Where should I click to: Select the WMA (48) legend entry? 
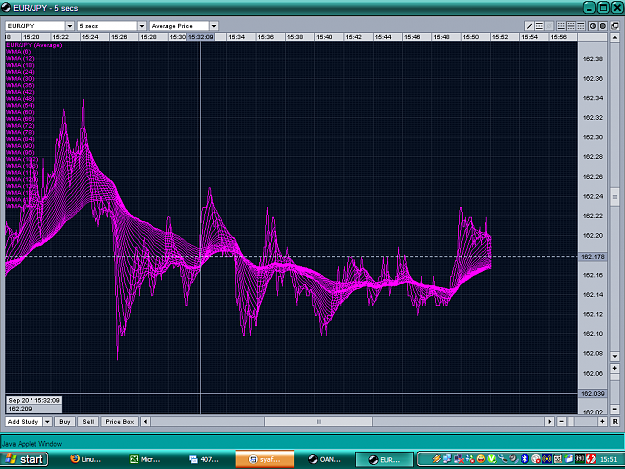(x=20, y=99)
